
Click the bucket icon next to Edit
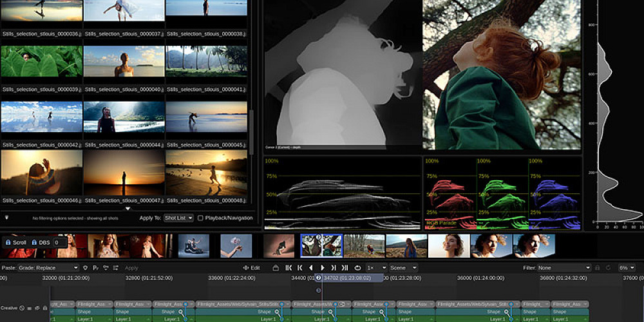click(276, 268)
